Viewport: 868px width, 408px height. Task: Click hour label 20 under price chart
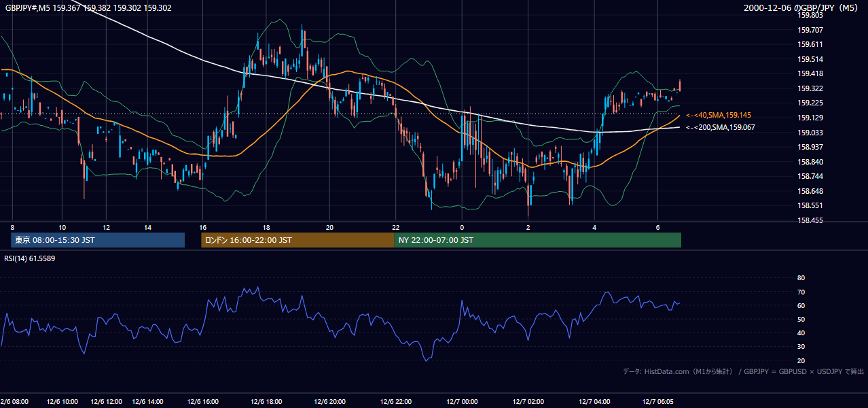click(x=330, y=227)
